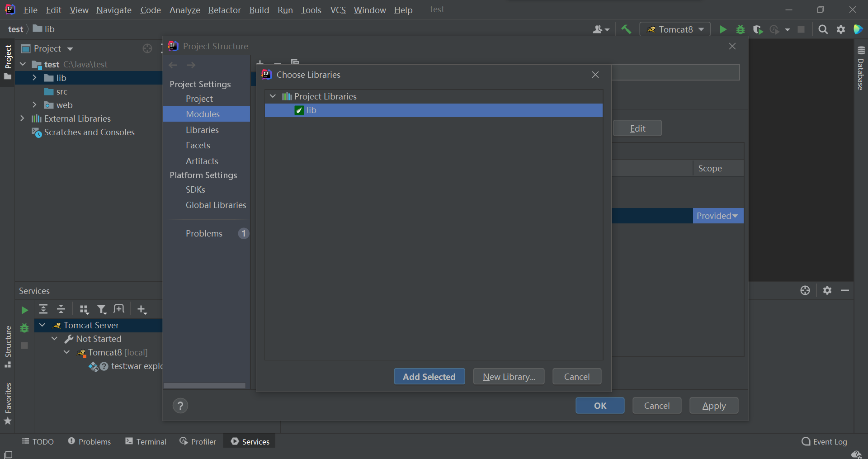Open the Provided scope dropdown
The width and height of the screenshot is (868, 459).
pos(718,216)
